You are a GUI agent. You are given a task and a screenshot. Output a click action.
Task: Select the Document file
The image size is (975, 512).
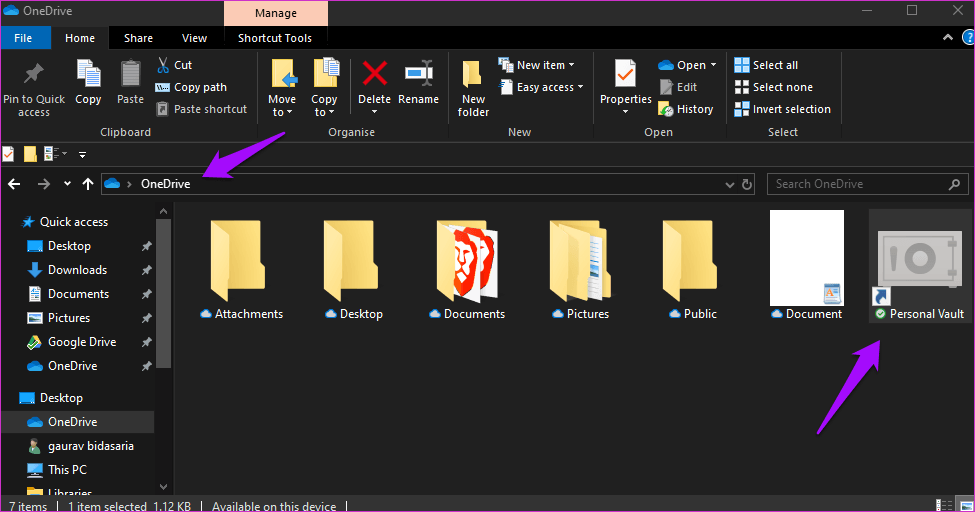click(806, 266)
